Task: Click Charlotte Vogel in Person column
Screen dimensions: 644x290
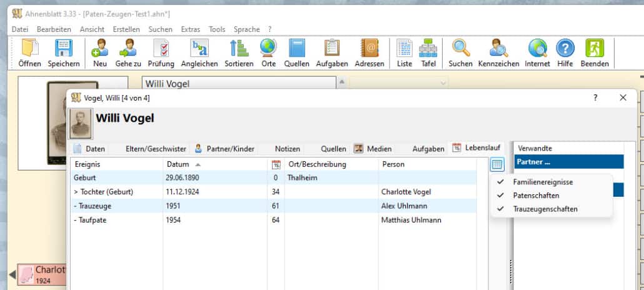Action: coord(406,192)
